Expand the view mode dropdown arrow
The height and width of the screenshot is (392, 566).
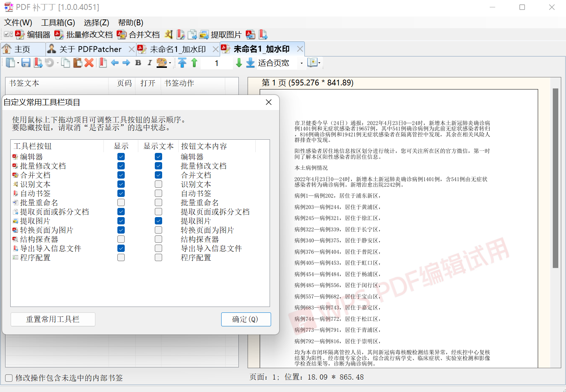point(319,63)
